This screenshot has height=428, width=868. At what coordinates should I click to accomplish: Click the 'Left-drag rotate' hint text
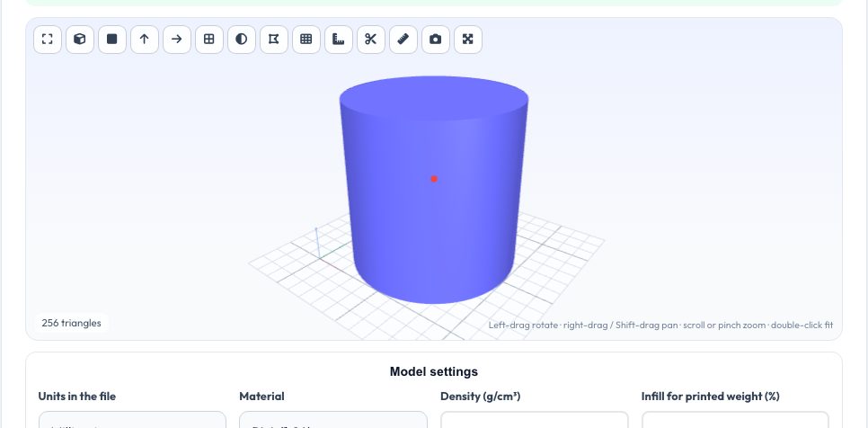523,325
